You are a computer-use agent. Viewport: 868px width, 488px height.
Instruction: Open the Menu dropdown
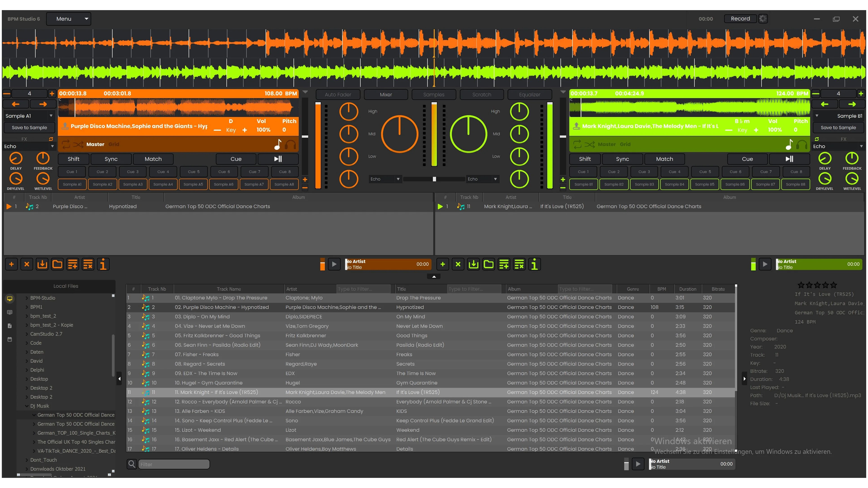pyautogui.click(x=69, y=19)
